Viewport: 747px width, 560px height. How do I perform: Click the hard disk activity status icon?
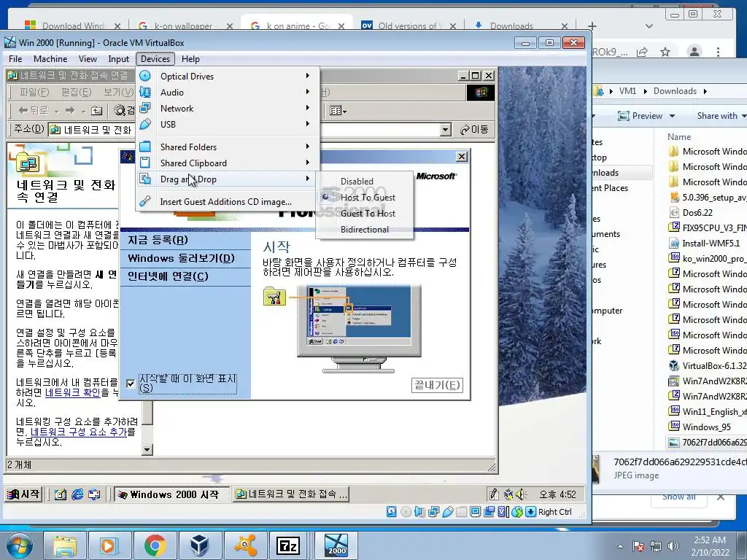tap(391, 512)
